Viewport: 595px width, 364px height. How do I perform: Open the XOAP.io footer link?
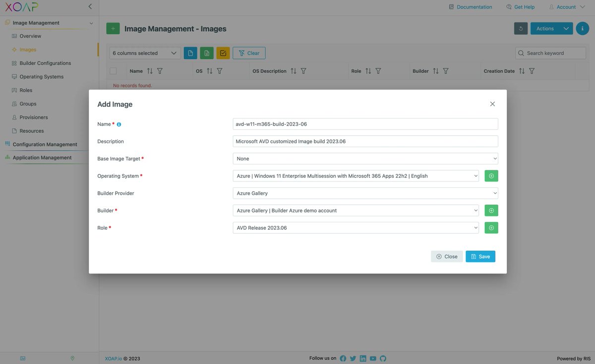[114, 359]
